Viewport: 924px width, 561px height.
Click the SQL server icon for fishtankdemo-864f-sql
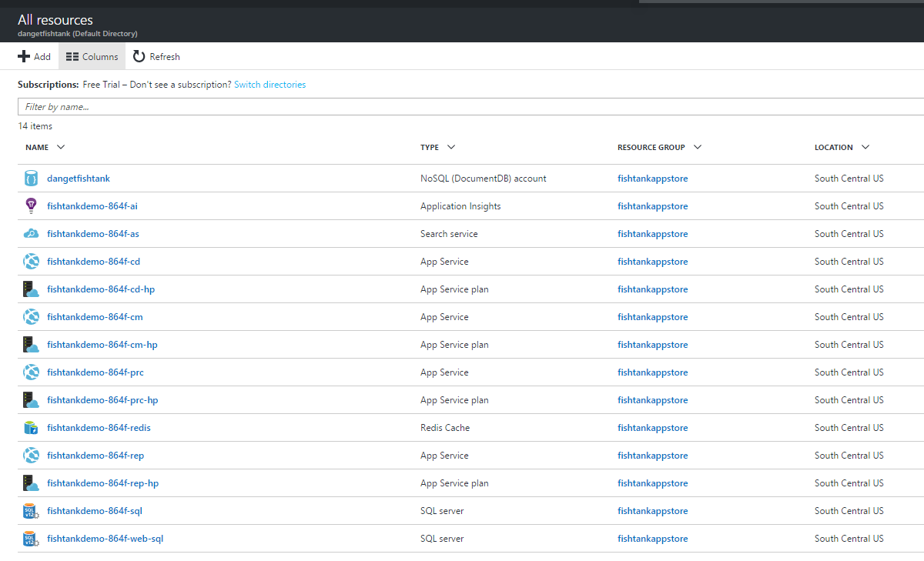pyautogui.click(x=31, y=511)
